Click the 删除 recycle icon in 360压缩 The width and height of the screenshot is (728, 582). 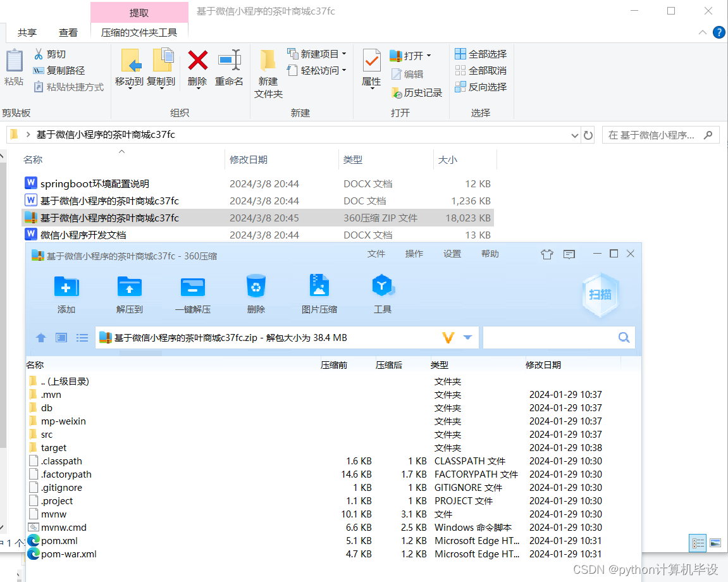point(256,286)
